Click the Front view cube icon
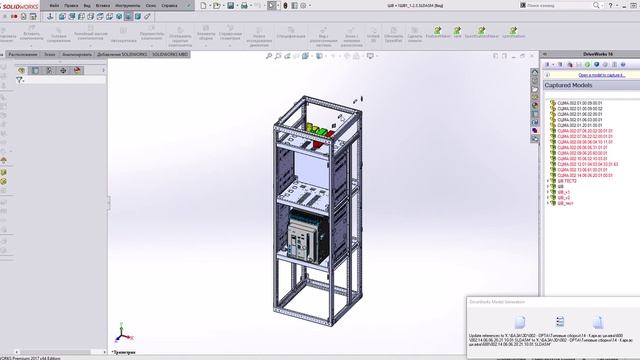 point(62,17)
